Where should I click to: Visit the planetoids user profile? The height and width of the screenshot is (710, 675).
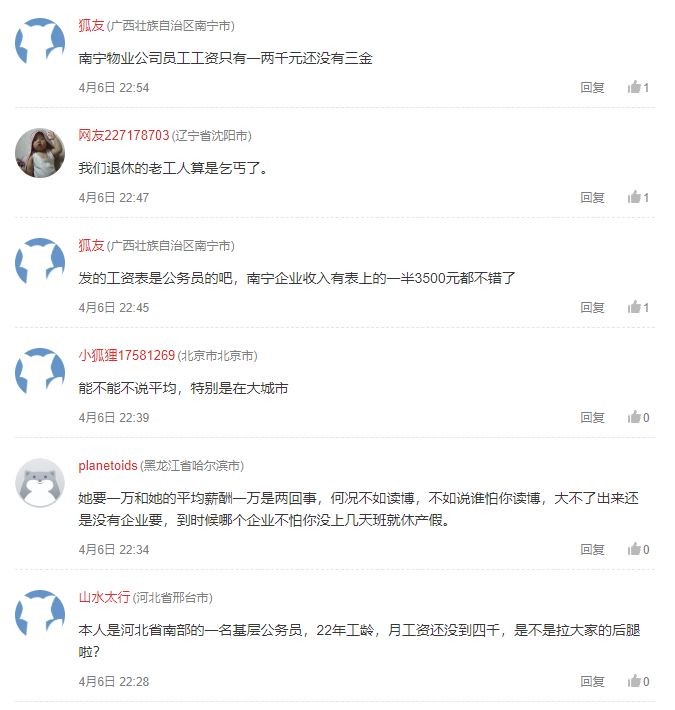pyautogui.click(x=108, y=465)
